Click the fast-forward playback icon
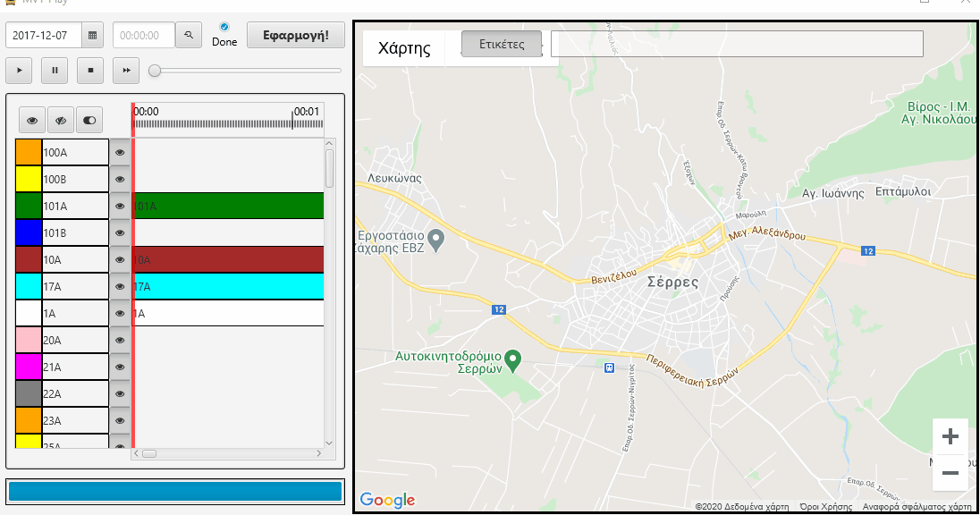980x515 pixels. tap(126, 70)
